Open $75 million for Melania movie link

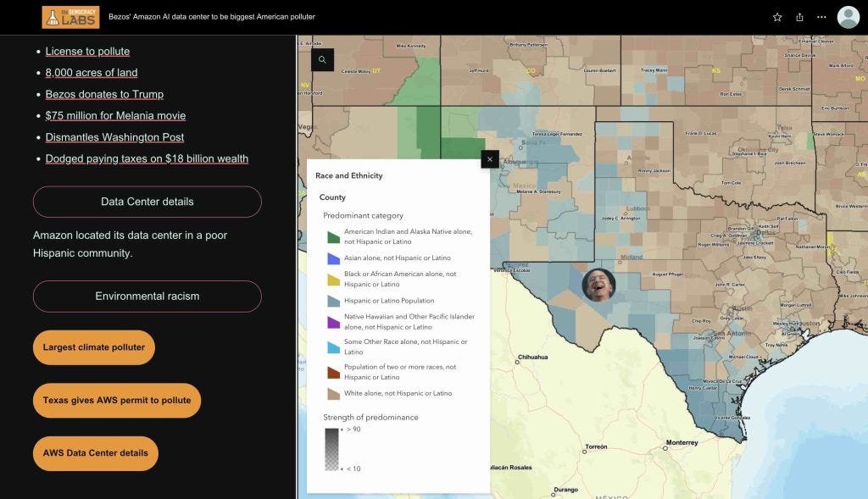pos(115,115)
